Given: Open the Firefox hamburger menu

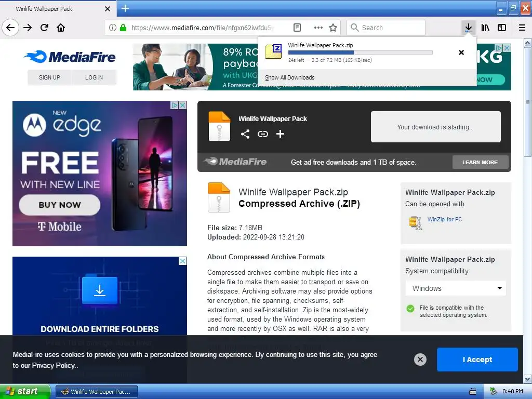Looking at the screenshot, I should tap(522, 28).
